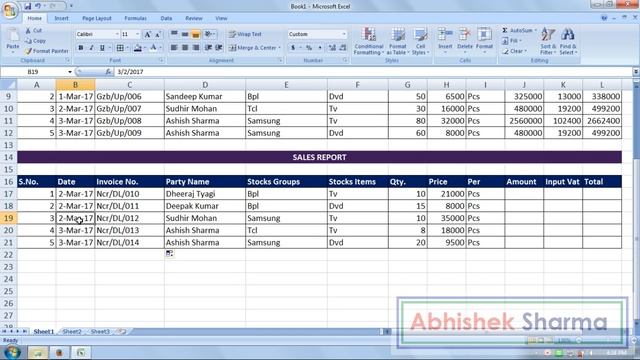The width and height of the screenshot is (640, 360).
Task: Click Windows Start button
Action: [12, 352]
